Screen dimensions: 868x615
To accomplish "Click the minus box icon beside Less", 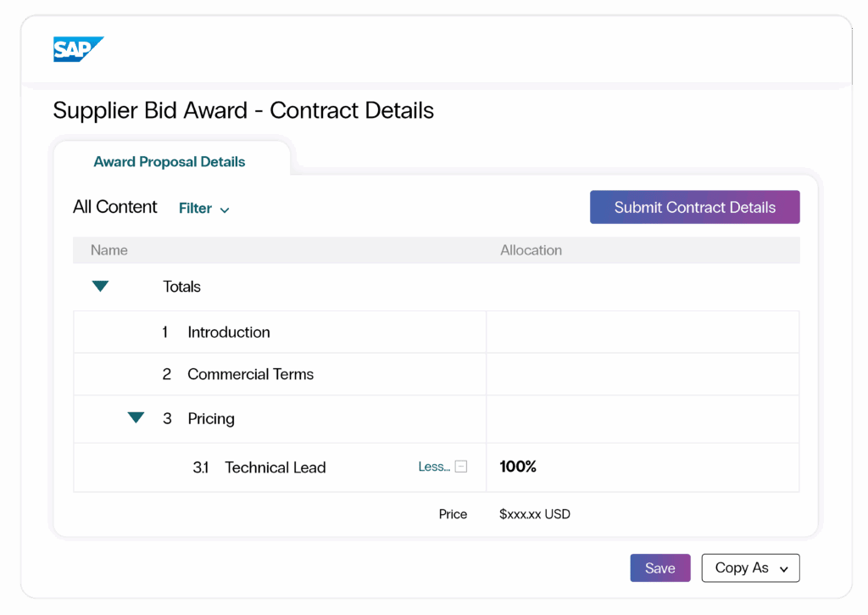I will point(461,467).
